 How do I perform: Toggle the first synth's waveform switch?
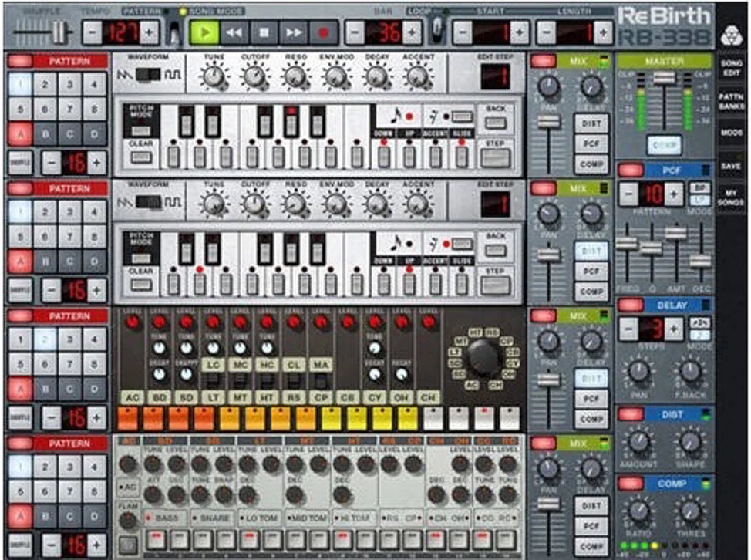[x=148, y=75]
